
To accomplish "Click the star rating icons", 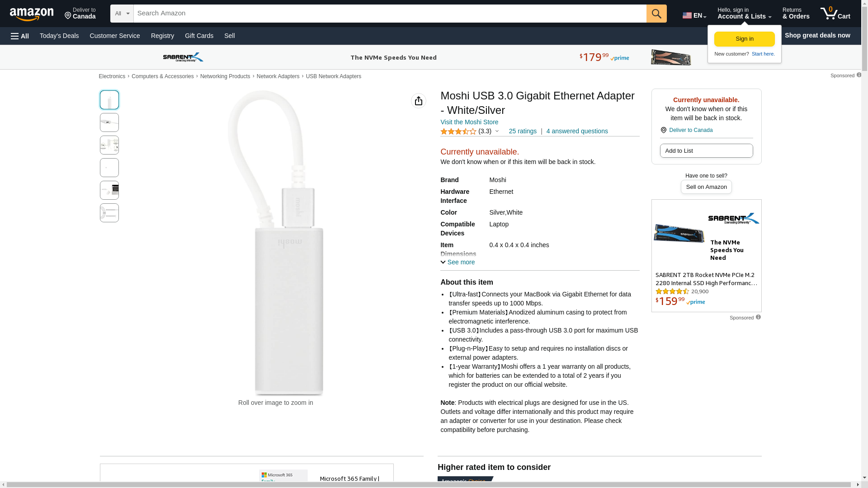I will pyautogui.click(x=458, y=131).
